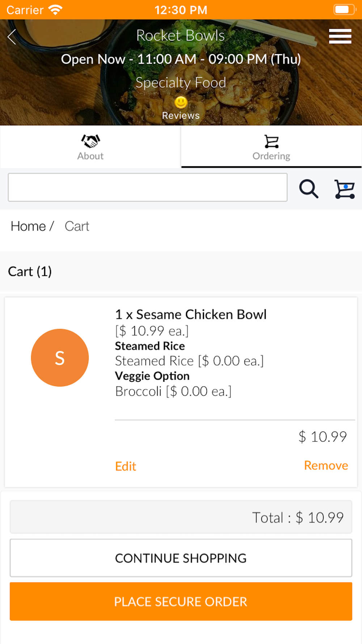362x644 pixels.
Task: Edit the Sesame Chicken Bowl item
Action: coord(126,466)
